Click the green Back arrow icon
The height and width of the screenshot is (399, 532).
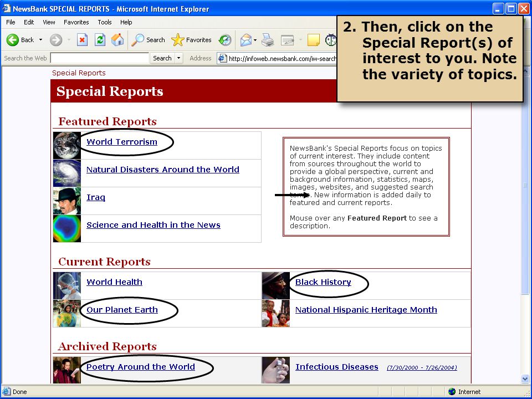(13, 40)
